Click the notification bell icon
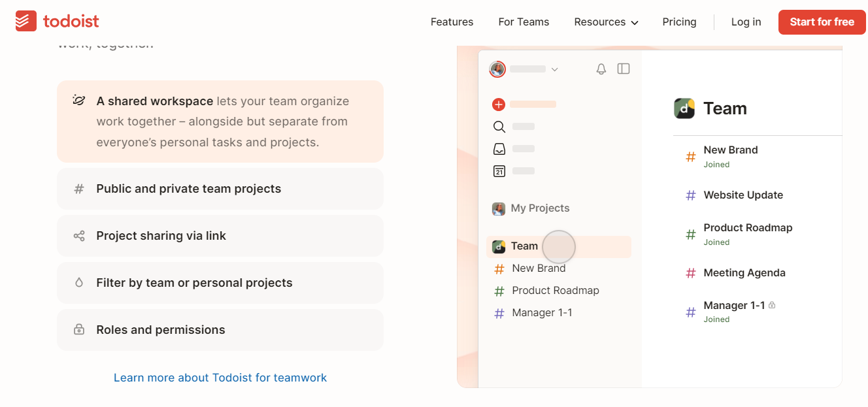This screenshot has width=868, height=407. [x=601, y=68]
